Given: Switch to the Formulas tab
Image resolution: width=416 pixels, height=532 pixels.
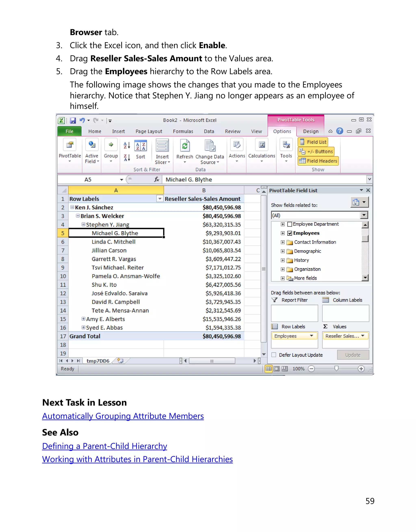Looking at the screenshot, I should [183, 131].
